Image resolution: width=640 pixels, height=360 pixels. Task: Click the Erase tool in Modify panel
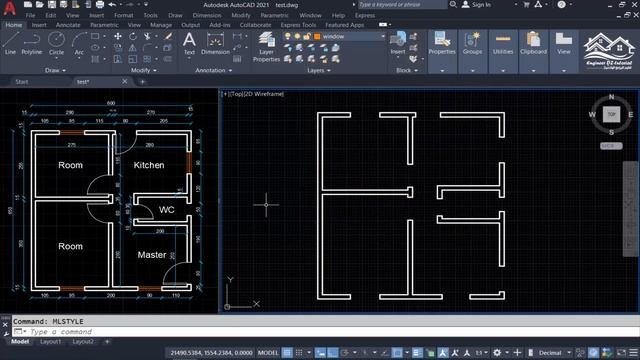168,36
